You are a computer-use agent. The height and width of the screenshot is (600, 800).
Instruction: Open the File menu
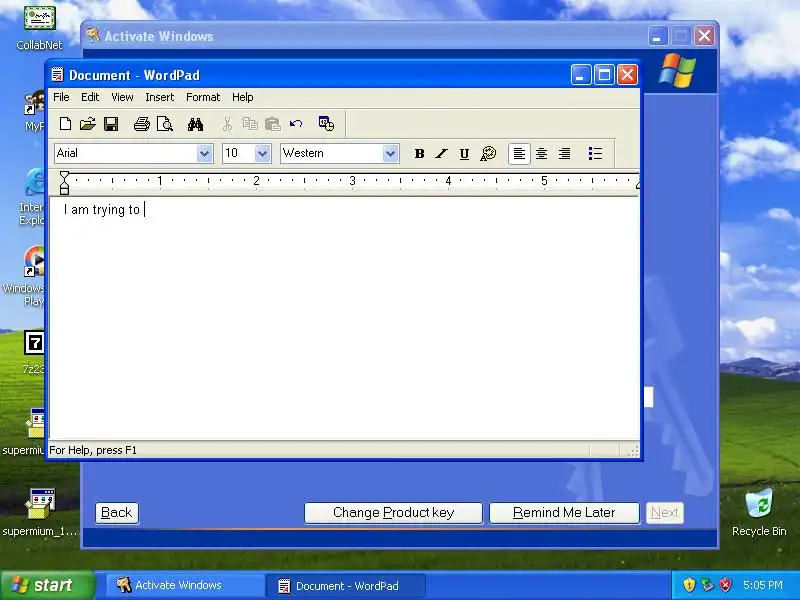coord(61,97)
